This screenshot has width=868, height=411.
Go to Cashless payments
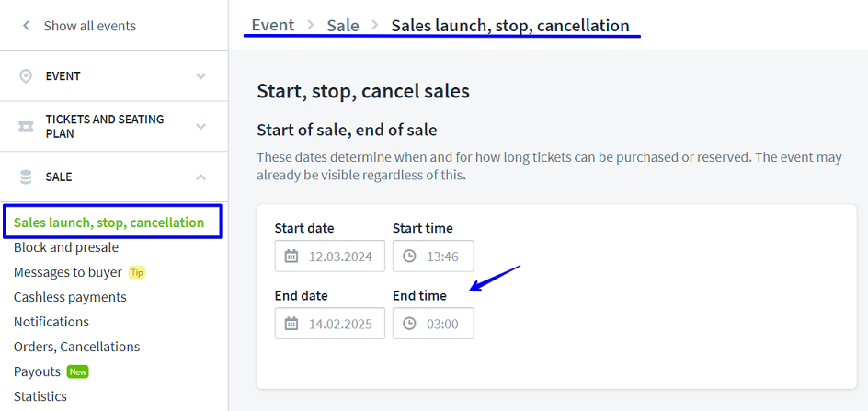[70, 297]
